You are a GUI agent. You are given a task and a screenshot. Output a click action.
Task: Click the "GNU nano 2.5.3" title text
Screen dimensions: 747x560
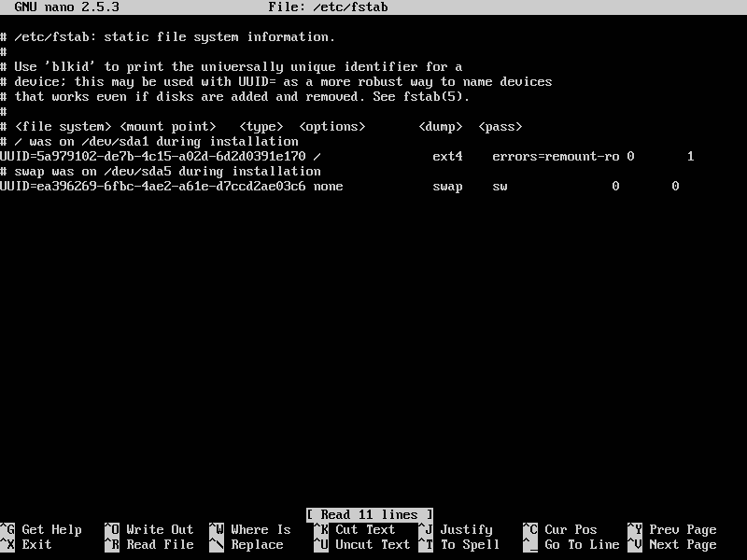click(67, 7)
